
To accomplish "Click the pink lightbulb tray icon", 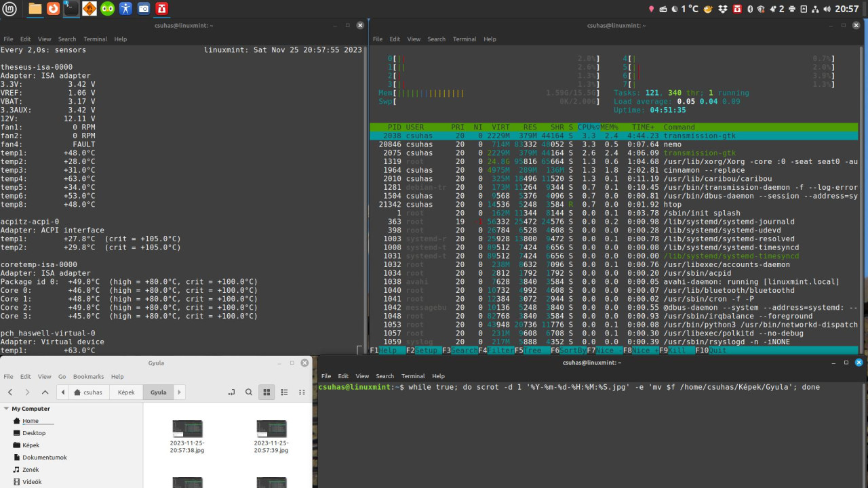I will point(652,9).
